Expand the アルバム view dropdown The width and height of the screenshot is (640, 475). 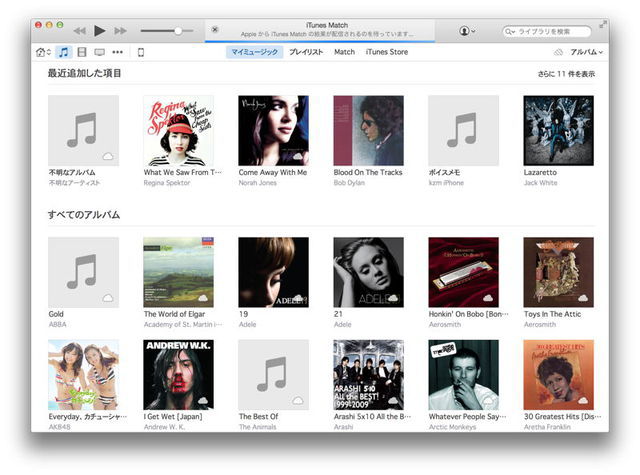point(586,52)
